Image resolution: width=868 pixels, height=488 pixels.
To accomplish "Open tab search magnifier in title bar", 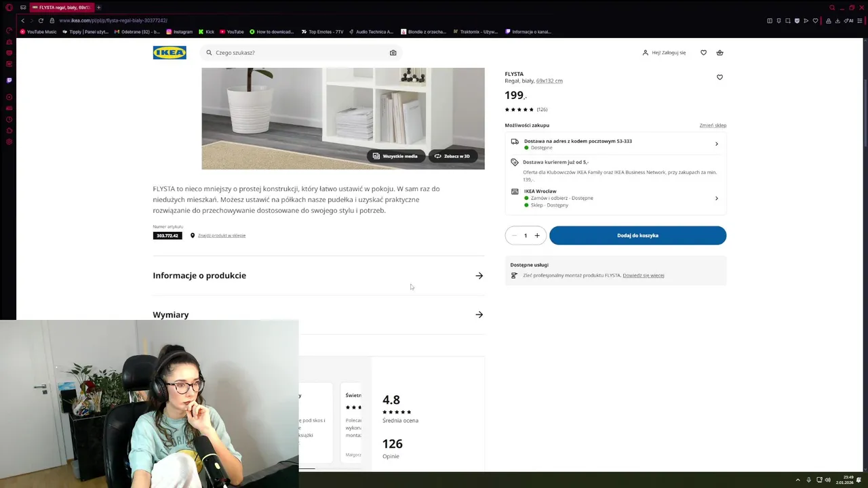I will (832, 7).
